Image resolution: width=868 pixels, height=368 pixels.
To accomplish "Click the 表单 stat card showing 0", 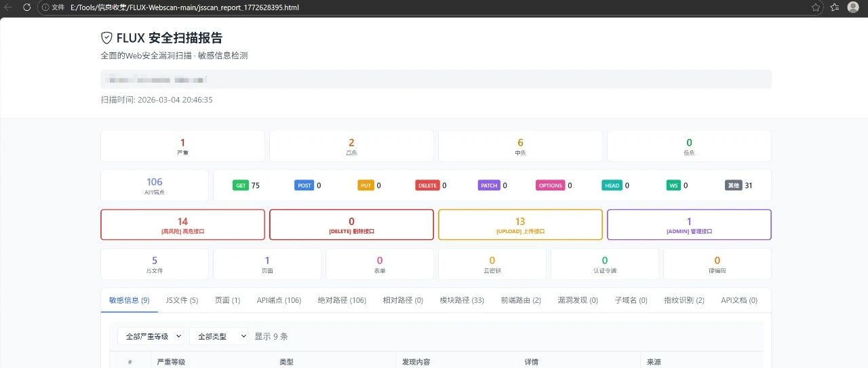I will [x=380, y=264].
